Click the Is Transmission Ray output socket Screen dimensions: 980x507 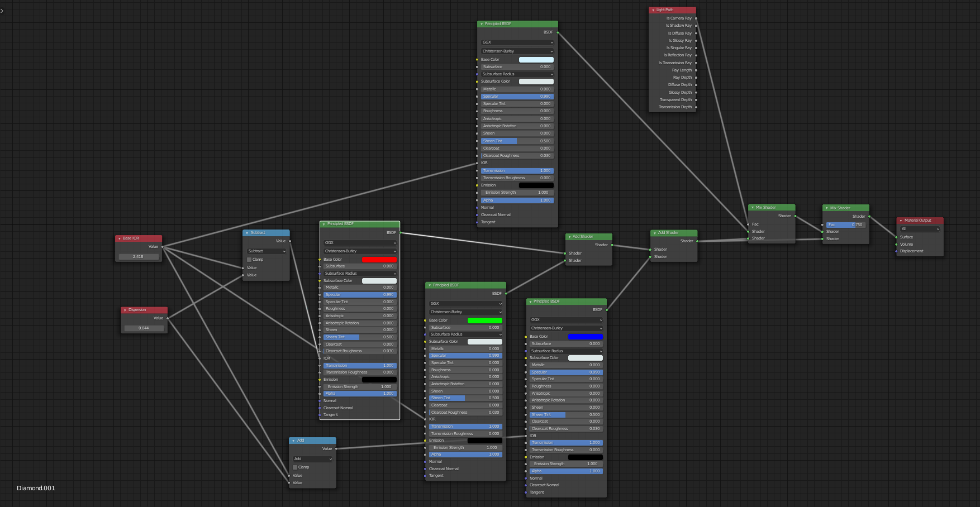click(x=696, y=63)
